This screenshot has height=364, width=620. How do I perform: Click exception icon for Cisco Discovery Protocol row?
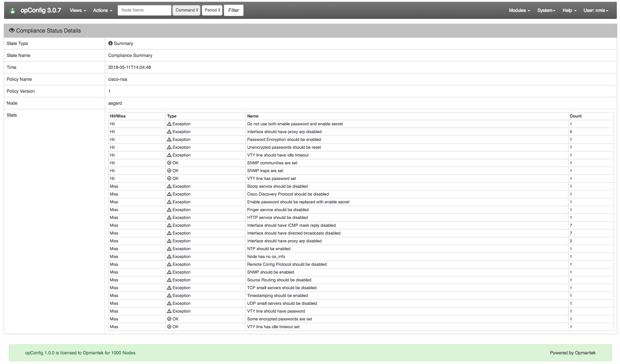[169, 194]
